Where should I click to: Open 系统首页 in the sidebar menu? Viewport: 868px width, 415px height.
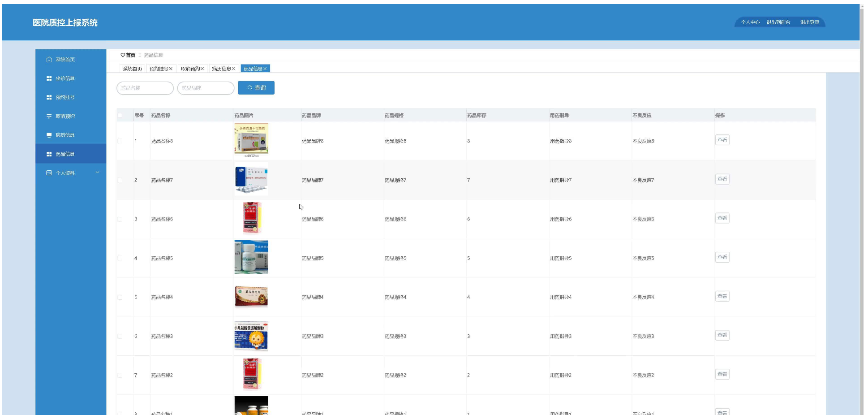(x=71, y=60)
